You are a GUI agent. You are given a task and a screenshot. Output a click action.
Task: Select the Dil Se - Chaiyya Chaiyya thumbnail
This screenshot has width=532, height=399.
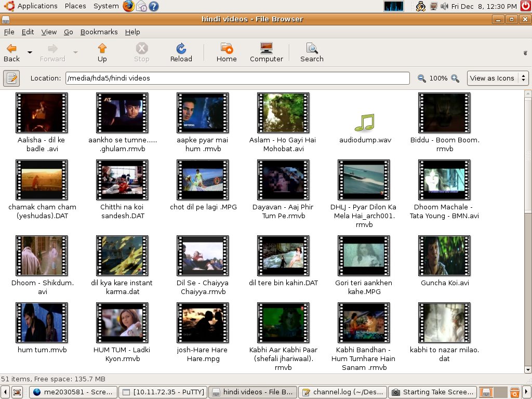click(203, 256)
